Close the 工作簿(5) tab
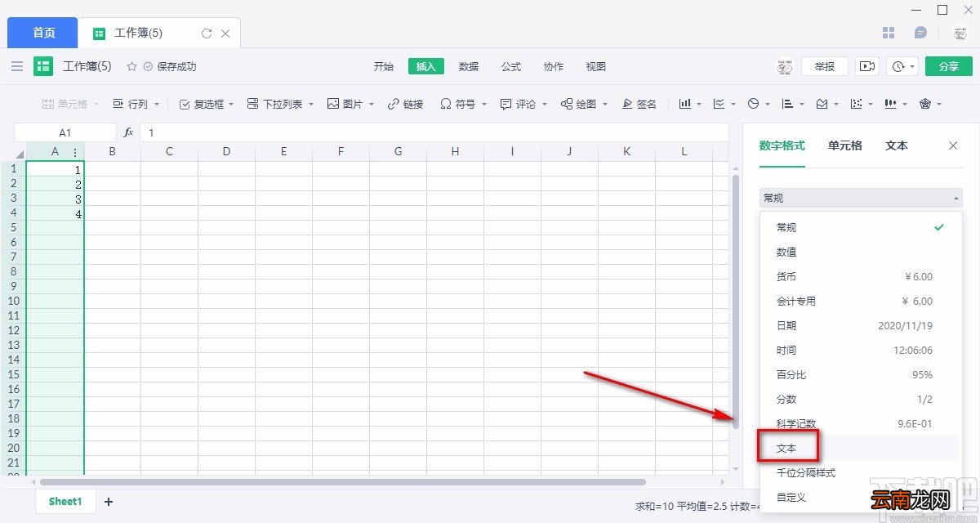This screenshot has width=980, height=523. [x=226, y=34]
